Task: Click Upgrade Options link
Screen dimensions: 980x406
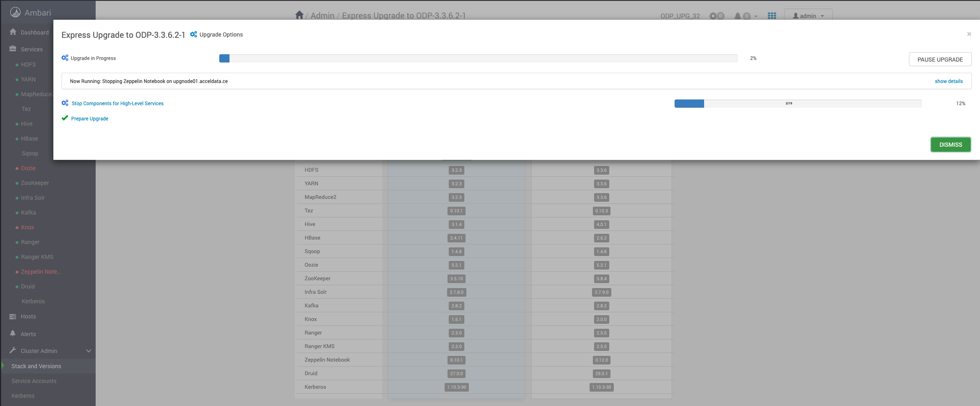Action: [x=221, y=35]
